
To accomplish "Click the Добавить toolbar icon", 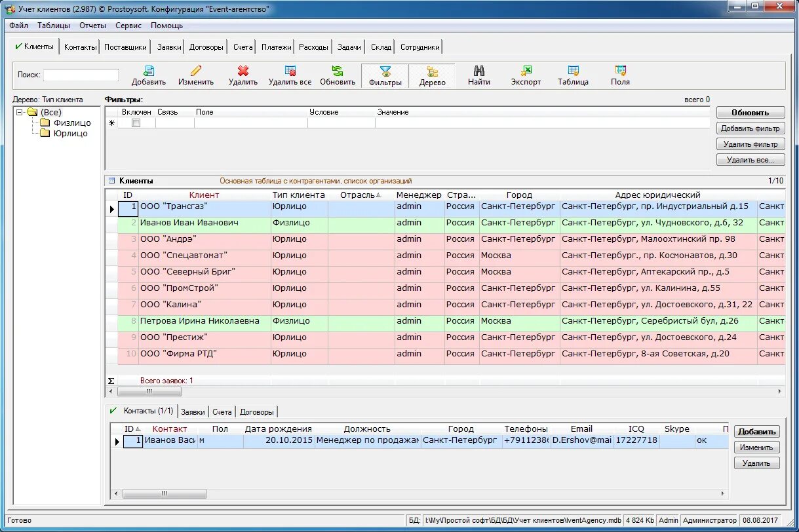I will (x=149, y=71).
